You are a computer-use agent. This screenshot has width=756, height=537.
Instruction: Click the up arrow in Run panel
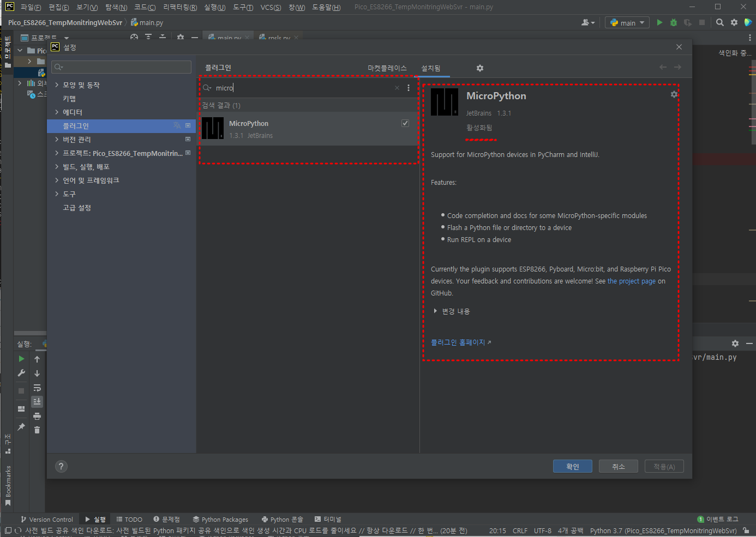(37, 359)
